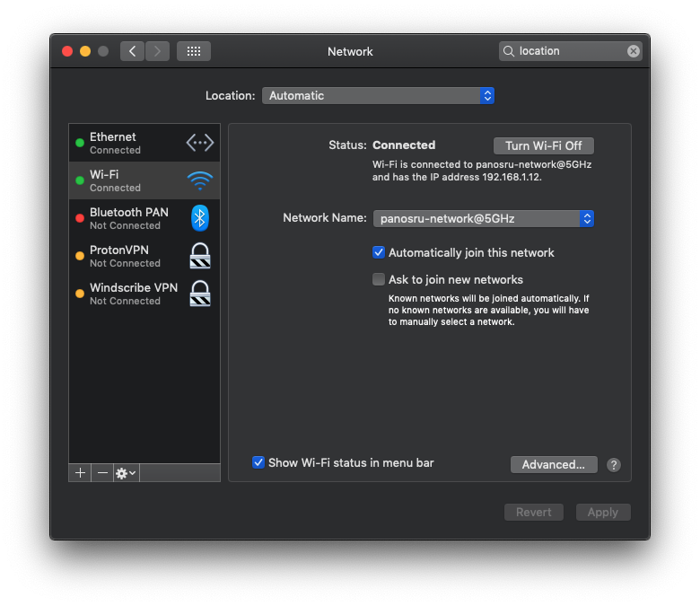Screen dimensions: 700x606
Task: Click the blue Wi-Fi signal icon
Action: pyautogui.click(x=200, y=180)
